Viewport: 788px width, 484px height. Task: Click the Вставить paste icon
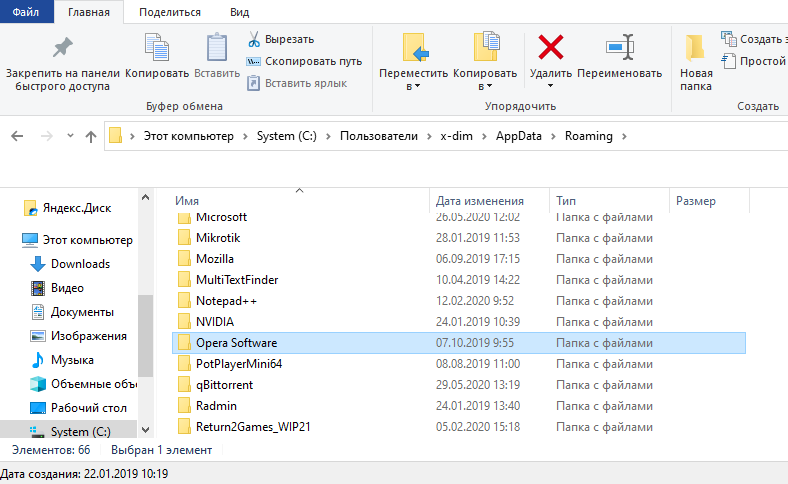pyautogui.click(x=217, y=47)
